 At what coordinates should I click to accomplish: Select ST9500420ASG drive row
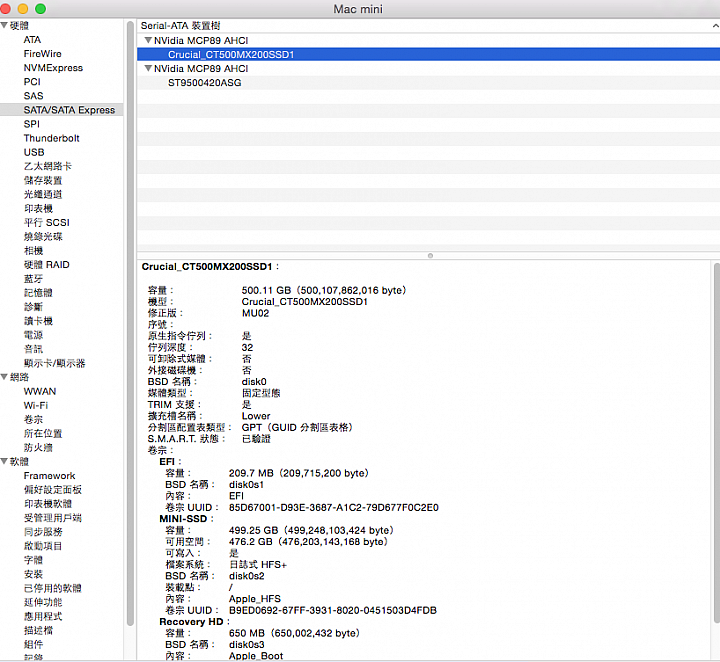point(428,83)
